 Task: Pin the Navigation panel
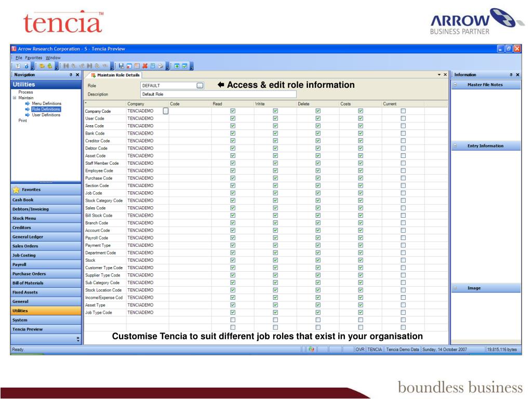tap(71, 75)
